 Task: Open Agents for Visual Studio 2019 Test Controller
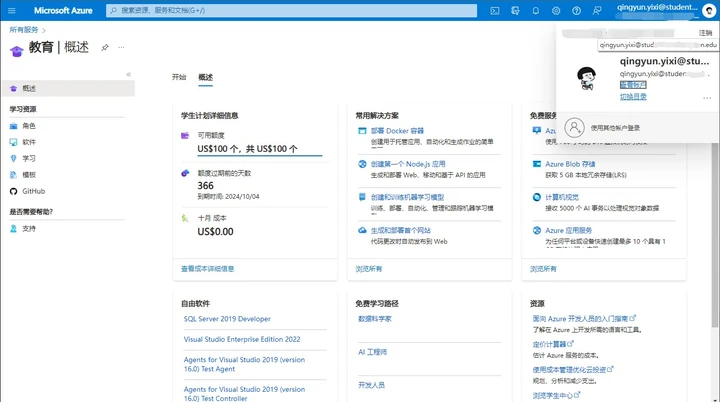coord(244,394)
